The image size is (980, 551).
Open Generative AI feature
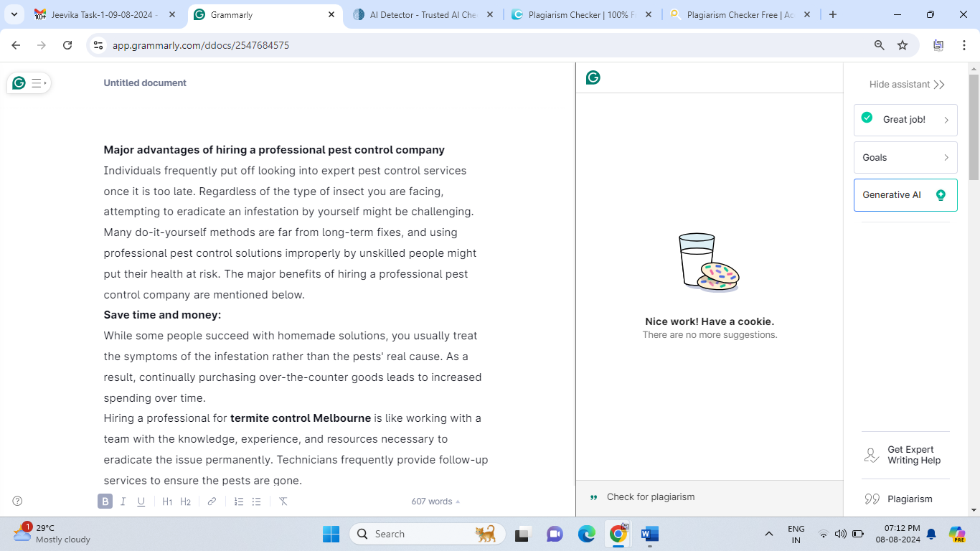pos(905,195)
